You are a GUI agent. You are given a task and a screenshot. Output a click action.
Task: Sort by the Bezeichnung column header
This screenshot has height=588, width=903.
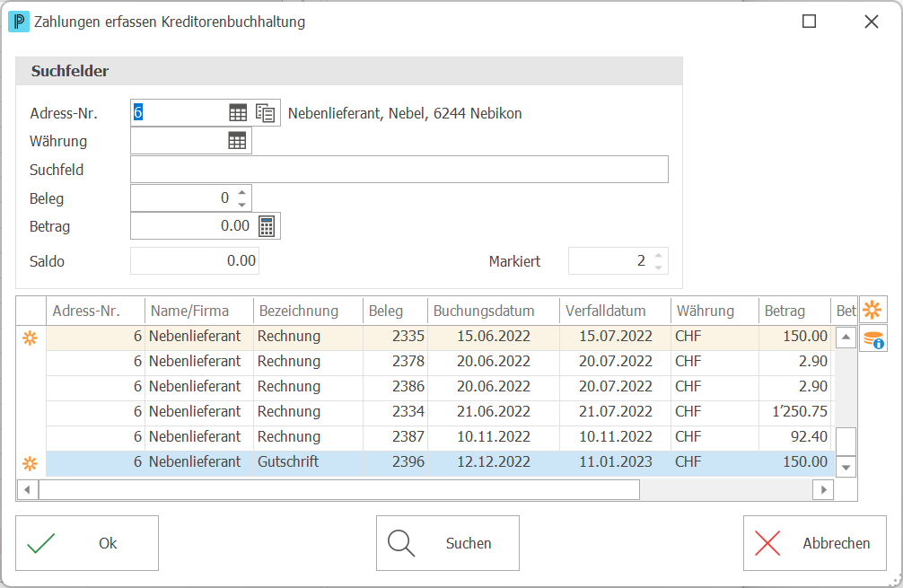click(x=308, y=311)
